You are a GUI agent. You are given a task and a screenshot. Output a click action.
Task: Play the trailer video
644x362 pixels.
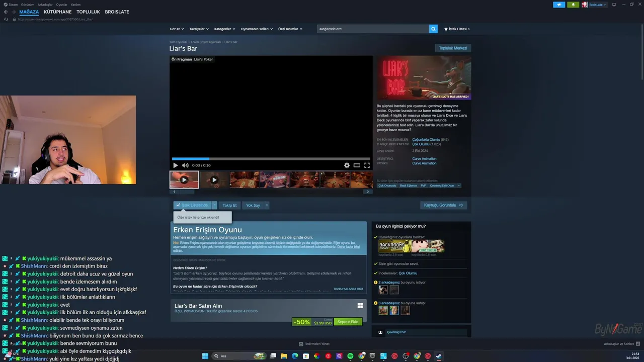175,165
